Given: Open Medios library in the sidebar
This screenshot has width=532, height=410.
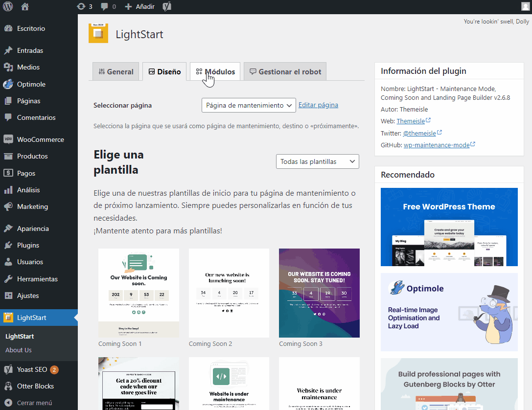Looking at the screenshot, I should [28, 67].
